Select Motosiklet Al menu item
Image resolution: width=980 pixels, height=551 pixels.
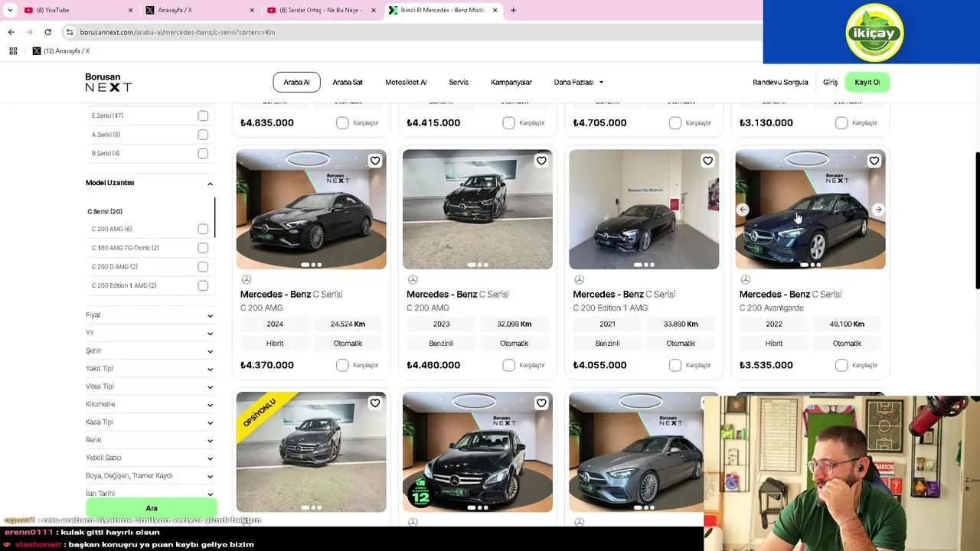(406, 82)
